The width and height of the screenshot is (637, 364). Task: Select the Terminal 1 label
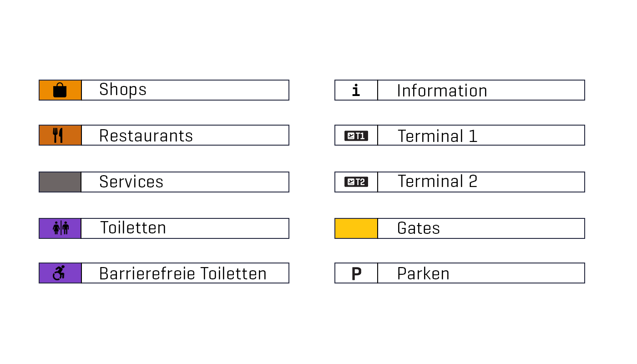point(437,136)
